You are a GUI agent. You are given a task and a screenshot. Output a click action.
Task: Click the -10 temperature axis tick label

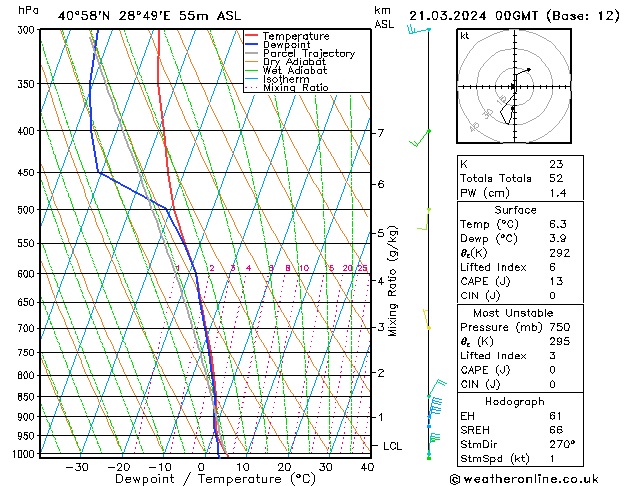[x=160, y=467]
